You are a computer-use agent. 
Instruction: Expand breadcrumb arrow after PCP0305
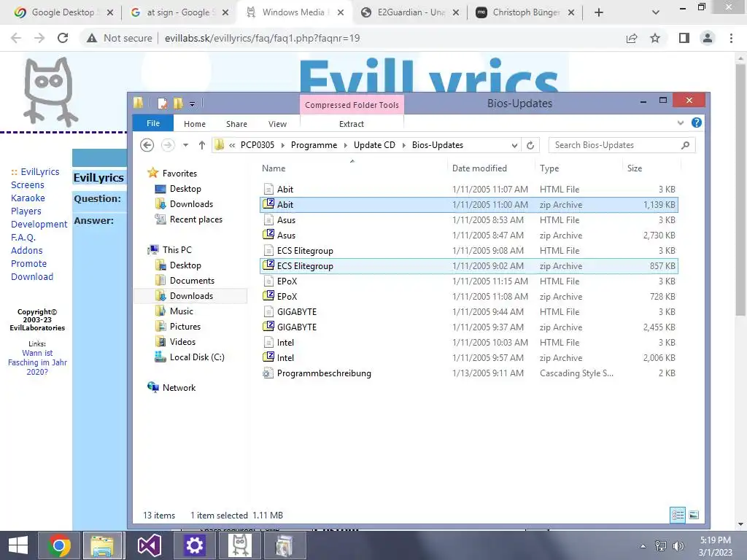[x=282, y=145]
